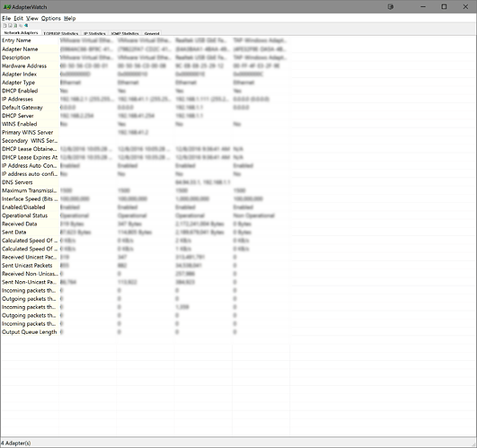Select the DHCP Server row label
Image resolution: width=477 pixels, height=448 pixels.
18,116
